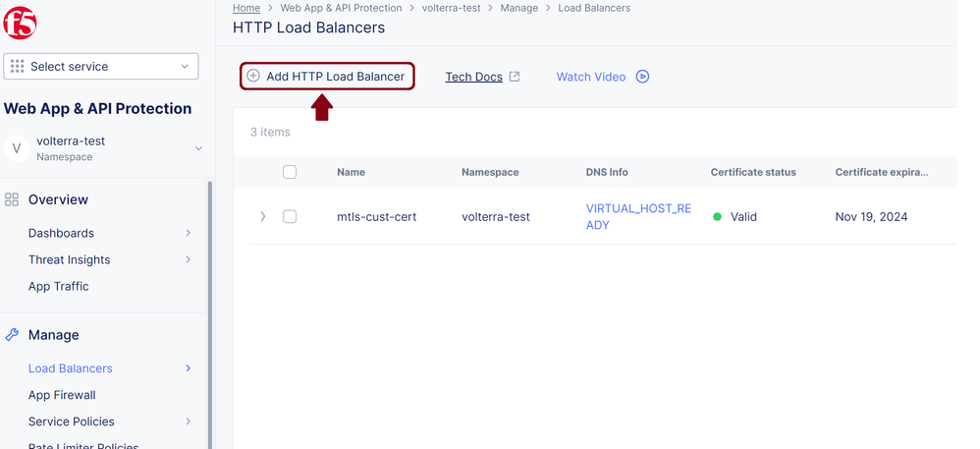Click the plus icon on Add HTTP Load Balancer
Image resolution: width=980 pixels, height=449 pixels.
coord(253,76)
